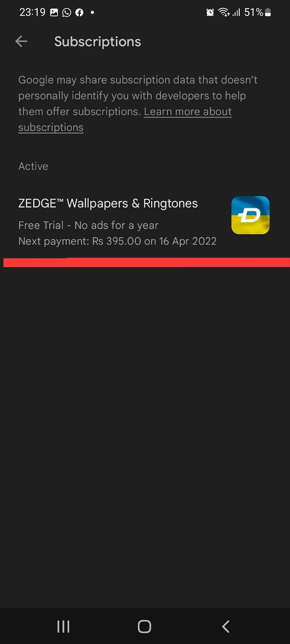The image size is (290, 644).
Task: Tap the Android home navigation button
Action: [145, 626]
